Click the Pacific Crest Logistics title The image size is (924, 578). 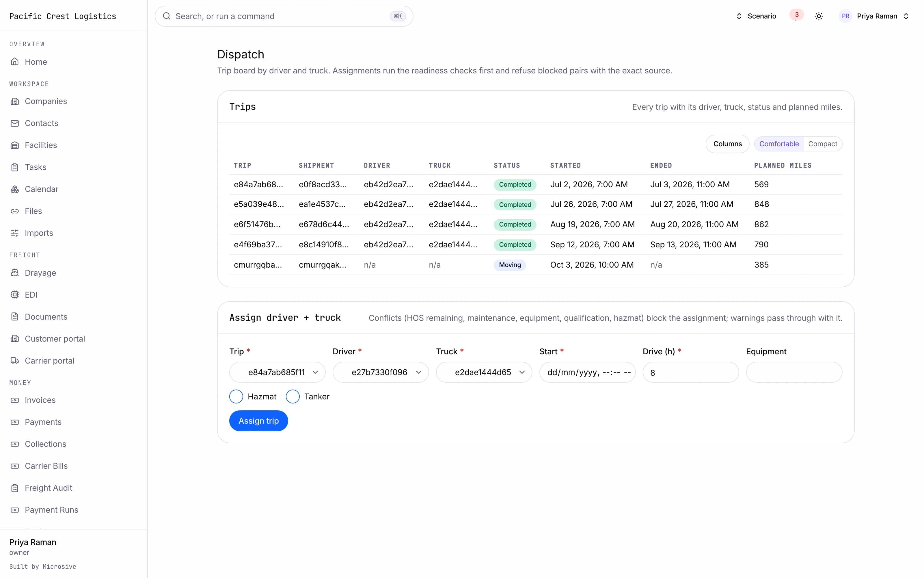coord(63,16)
